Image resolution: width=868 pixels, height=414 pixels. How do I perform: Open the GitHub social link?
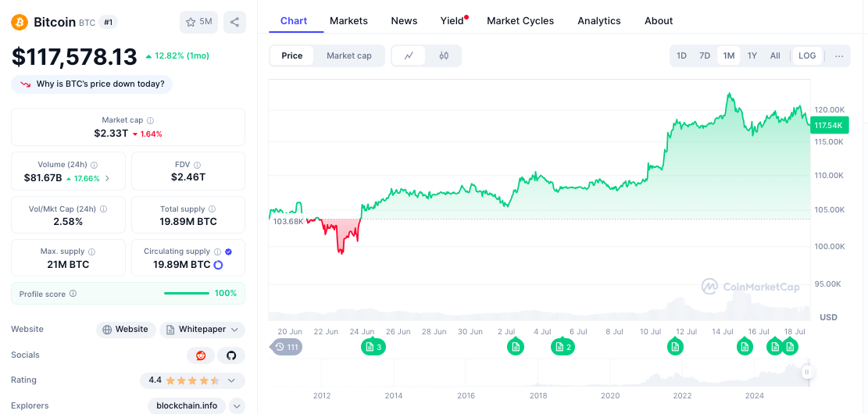[x=231, y=355]
